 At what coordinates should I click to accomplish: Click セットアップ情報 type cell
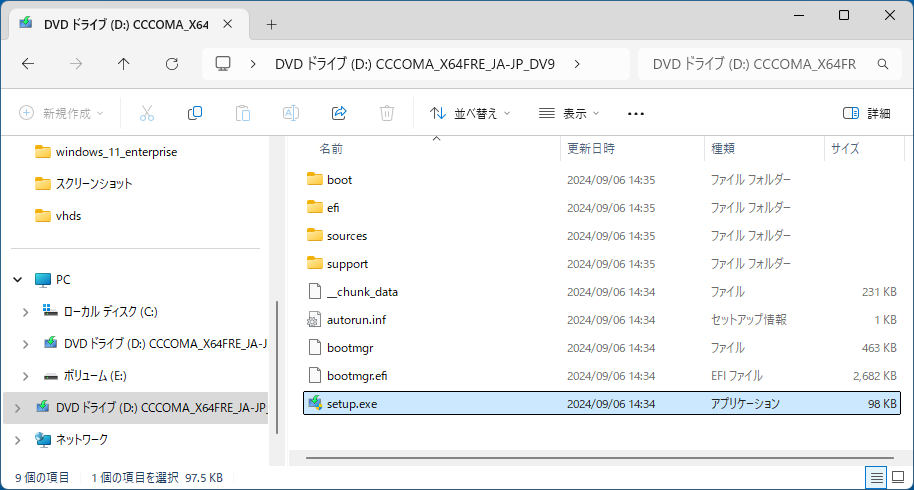pyautogui.click(x=749, y=319)
